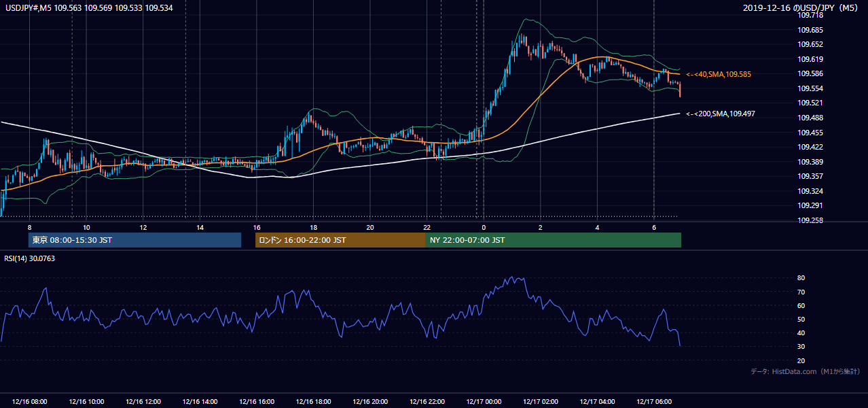Click price level 109.324 on axis
Viewport: 868px width, 408px height.
pyautogui.click(x=810, y=191)
